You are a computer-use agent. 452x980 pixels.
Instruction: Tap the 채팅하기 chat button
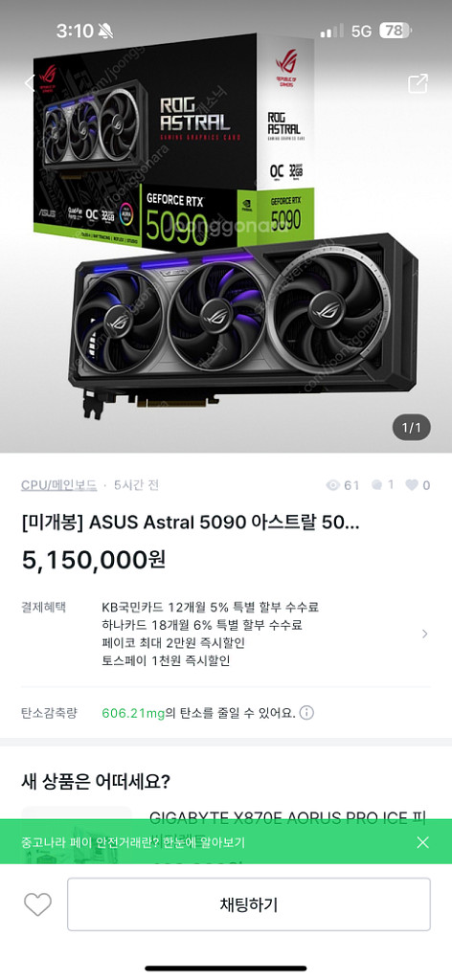point(249,904)
